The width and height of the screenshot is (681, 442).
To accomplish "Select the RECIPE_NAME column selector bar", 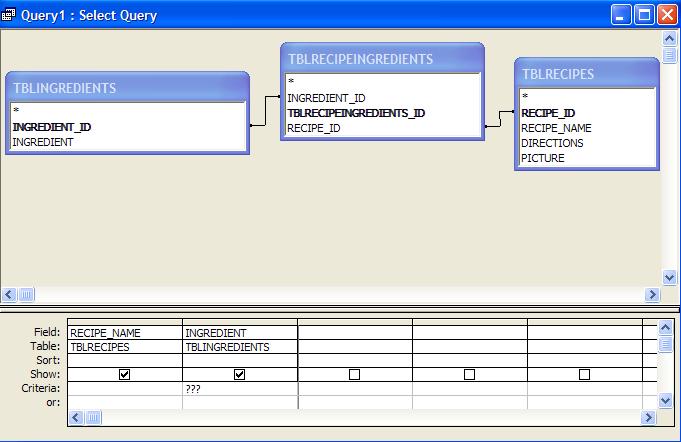I will coord(125,322).
